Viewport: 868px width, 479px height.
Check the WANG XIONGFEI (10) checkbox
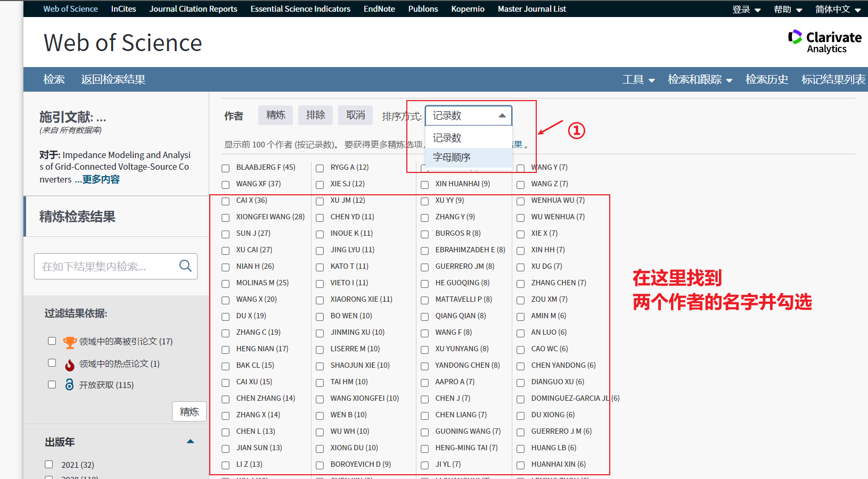[x=320, y=399]
